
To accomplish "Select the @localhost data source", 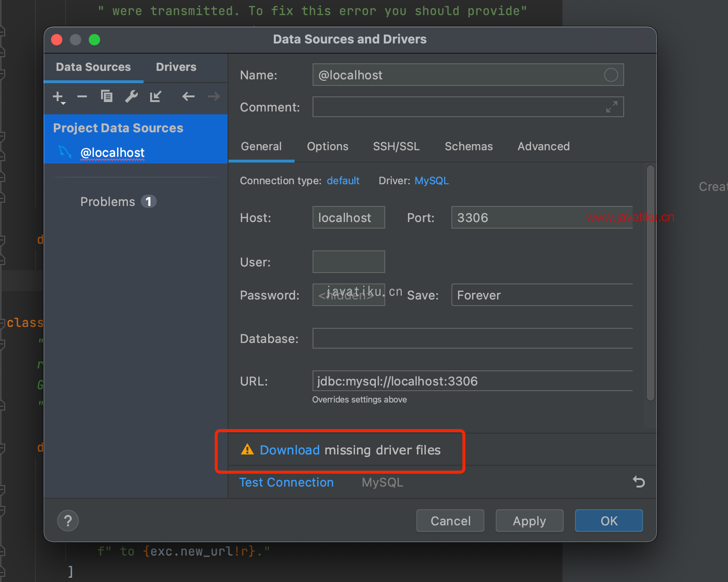I will (135, 153).
